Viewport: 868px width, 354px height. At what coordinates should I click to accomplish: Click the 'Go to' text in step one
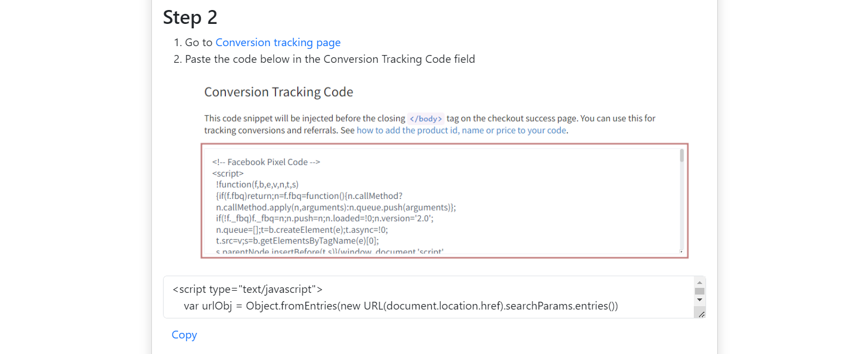[199, 42]
